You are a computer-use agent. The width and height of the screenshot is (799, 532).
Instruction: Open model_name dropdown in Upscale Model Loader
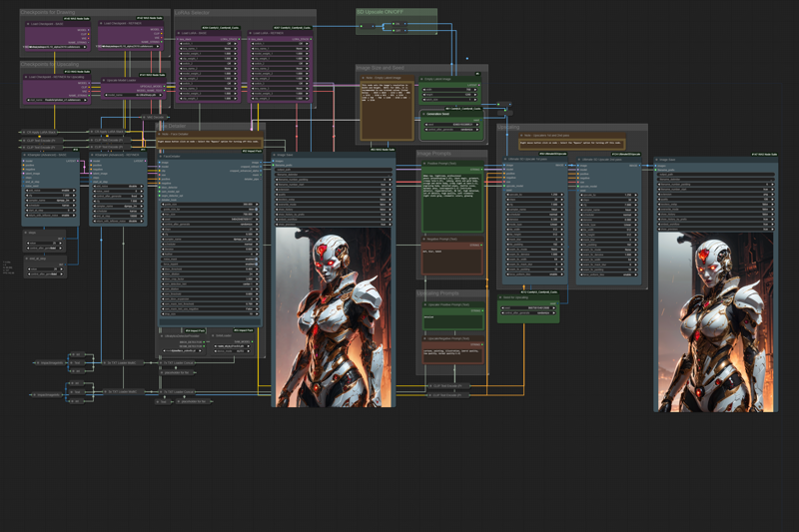coord(133,97)
